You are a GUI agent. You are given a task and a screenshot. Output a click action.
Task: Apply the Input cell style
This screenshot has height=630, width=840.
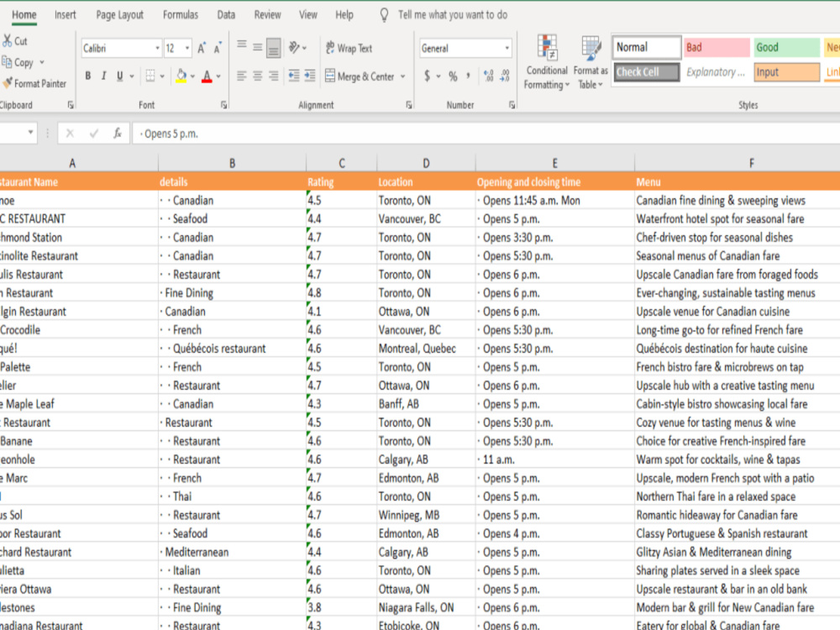[x=786, y=71]
